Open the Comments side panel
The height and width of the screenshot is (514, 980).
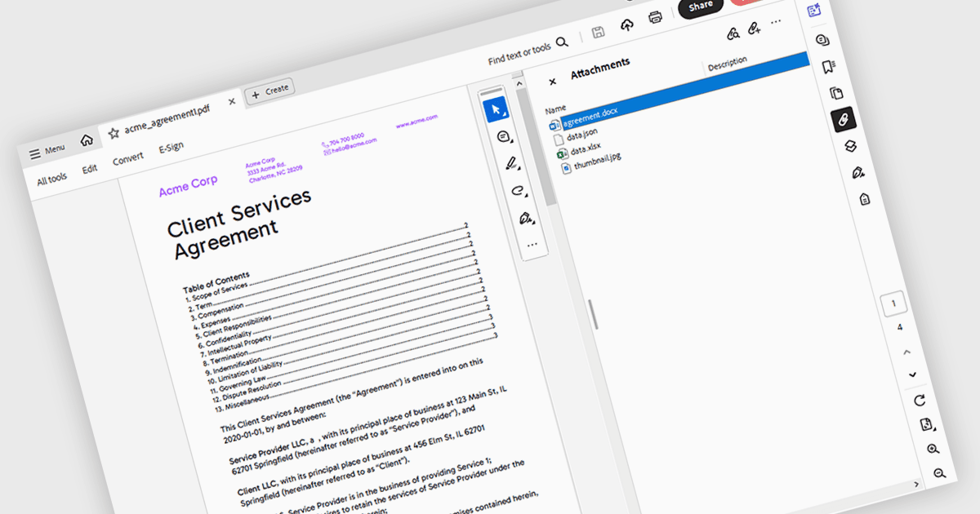tap(822, 39)
